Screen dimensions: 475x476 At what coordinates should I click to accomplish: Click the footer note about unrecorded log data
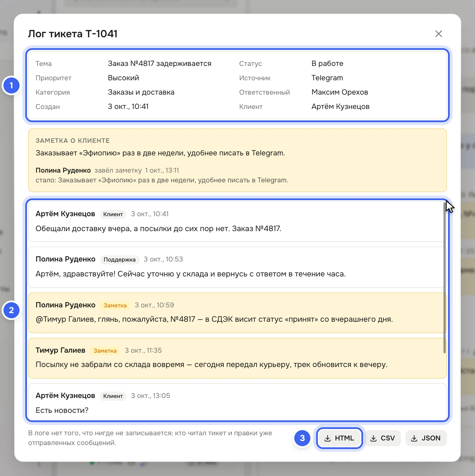[150, 438]
